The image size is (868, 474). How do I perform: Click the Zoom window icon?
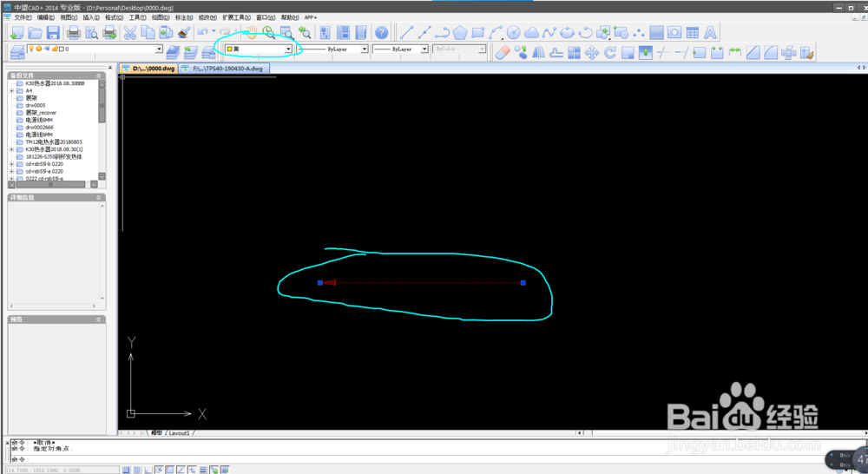pyautogui.click(x=286, y=33)
